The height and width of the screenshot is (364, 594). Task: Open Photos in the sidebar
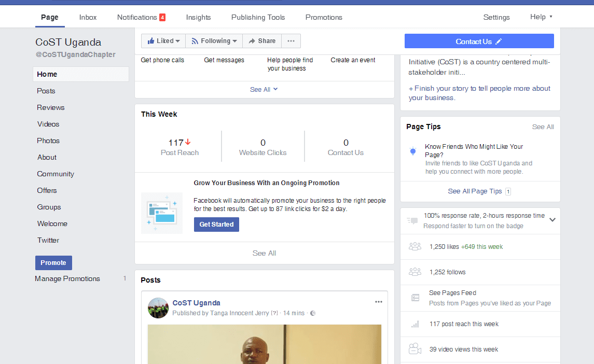tap(48, 141)
